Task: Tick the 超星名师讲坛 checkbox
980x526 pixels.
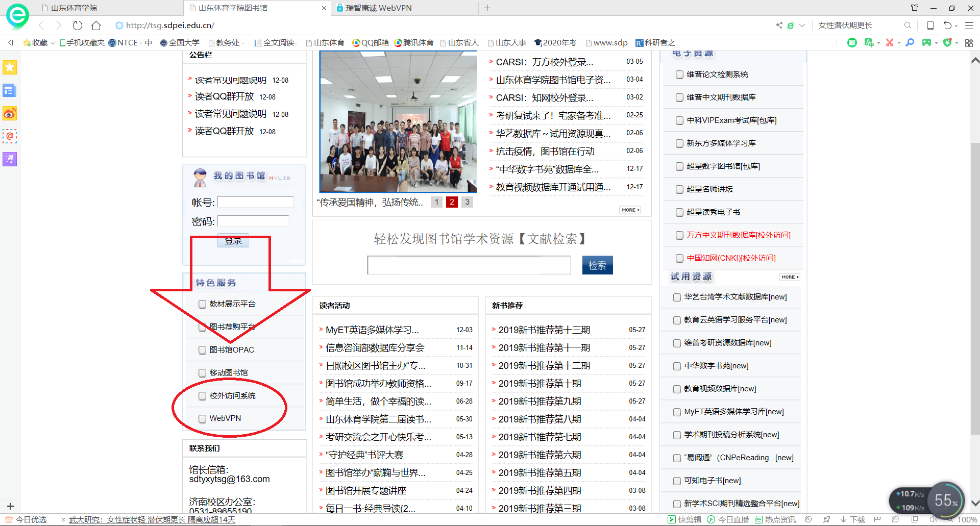Action: [x=679, y=189]
